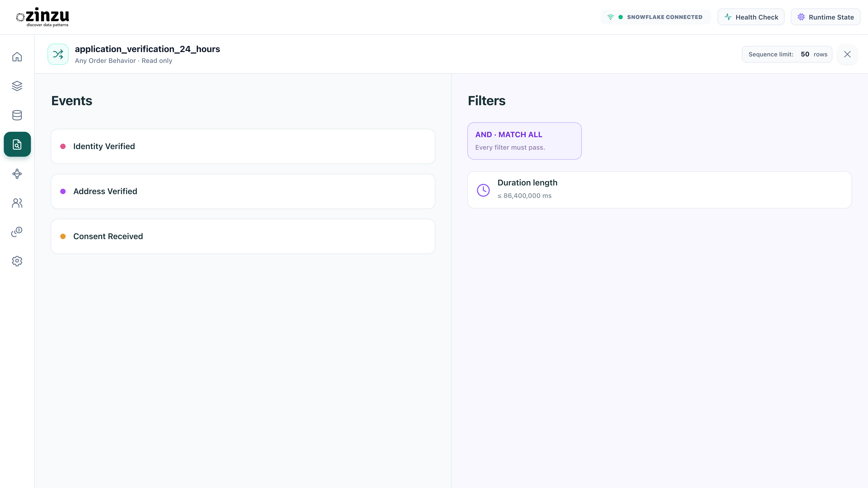Click the clock icon in Duration length
Image resolution: width=868 pixels, height=488 pixels.
pos(483,190)
